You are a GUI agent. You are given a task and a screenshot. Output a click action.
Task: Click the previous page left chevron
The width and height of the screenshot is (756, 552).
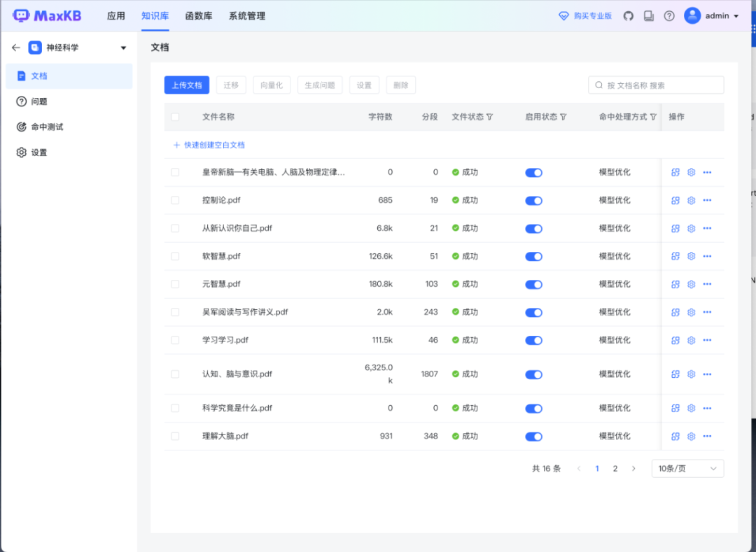[579, 469]
